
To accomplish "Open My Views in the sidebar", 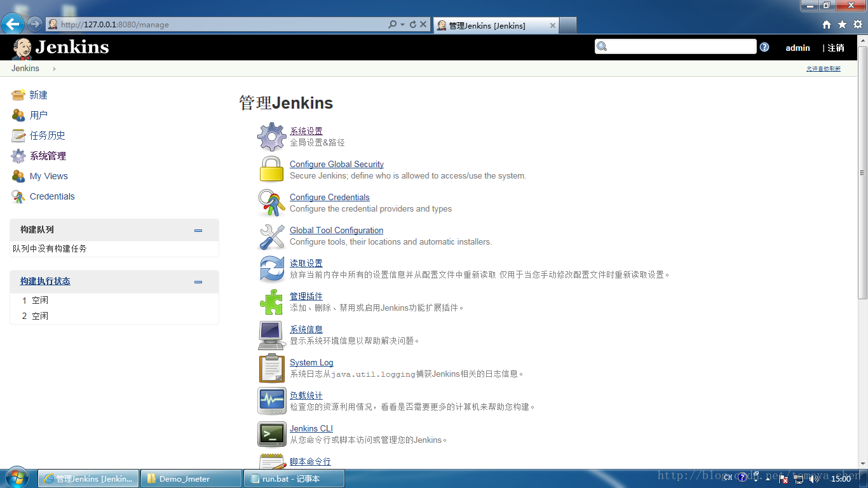I will (49, 176).
